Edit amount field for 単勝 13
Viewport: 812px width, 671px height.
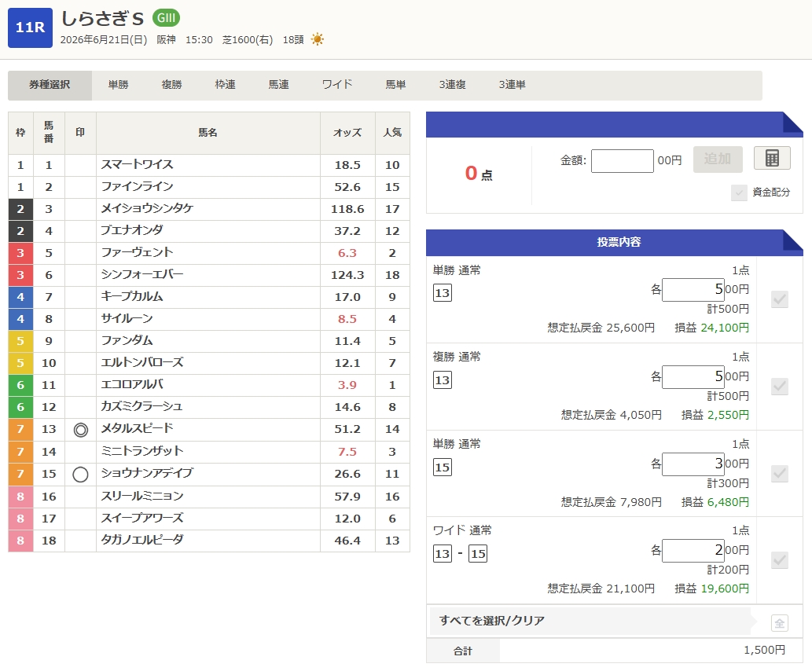click(693, 289)
